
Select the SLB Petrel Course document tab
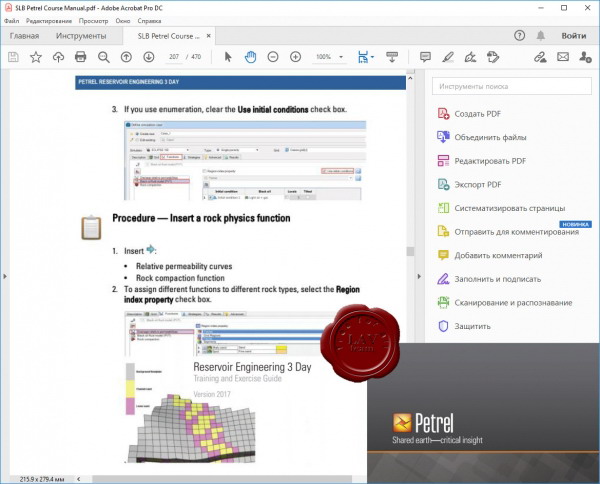pyautogui.click(x=168, y=36)
